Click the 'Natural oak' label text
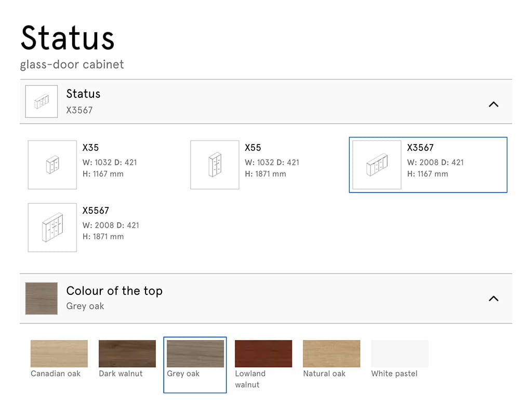This screenshot has width=532, height=416. point(324,373)
